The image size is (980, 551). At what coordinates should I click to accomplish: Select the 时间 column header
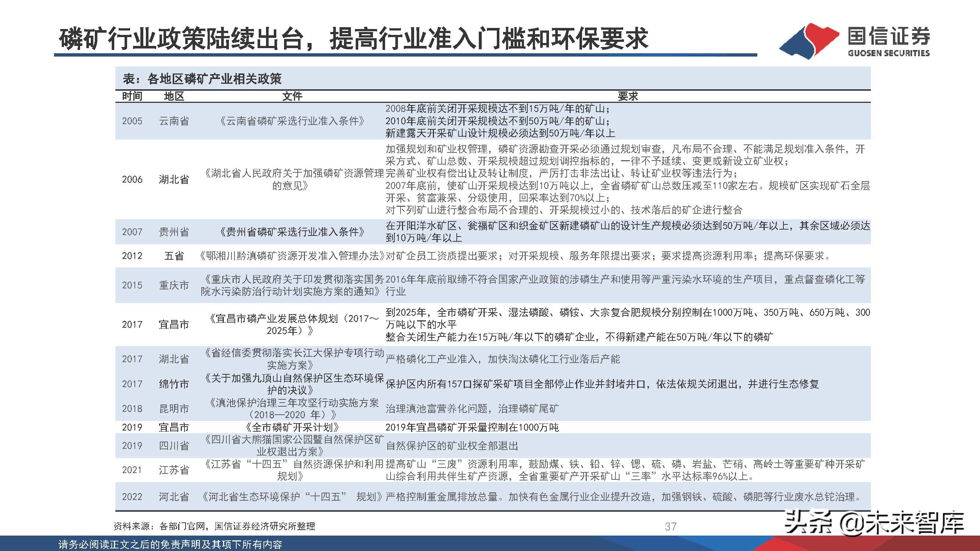132,97
